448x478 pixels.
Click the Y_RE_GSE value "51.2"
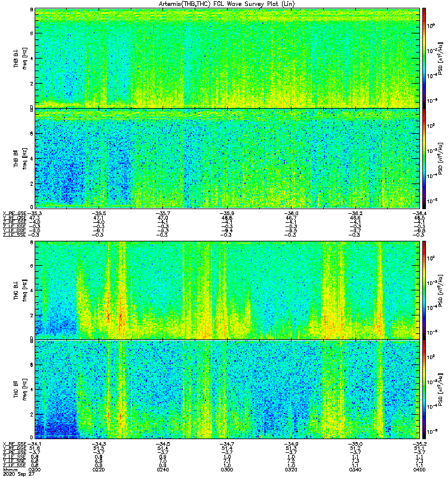(355, 449)
